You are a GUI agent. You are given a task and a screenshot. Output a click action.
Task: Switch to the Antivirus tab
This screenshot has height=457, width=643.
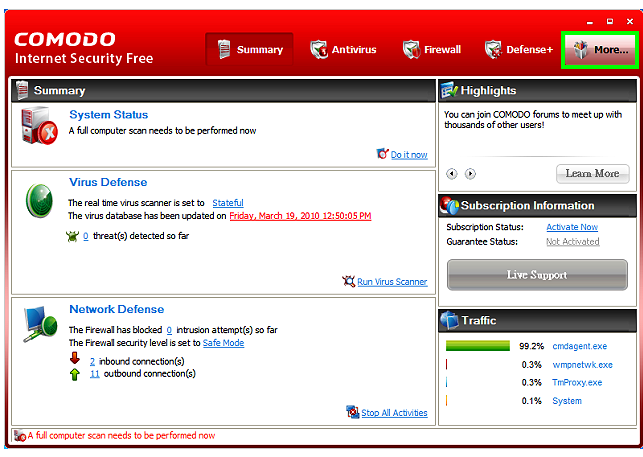tap(343, 50)
